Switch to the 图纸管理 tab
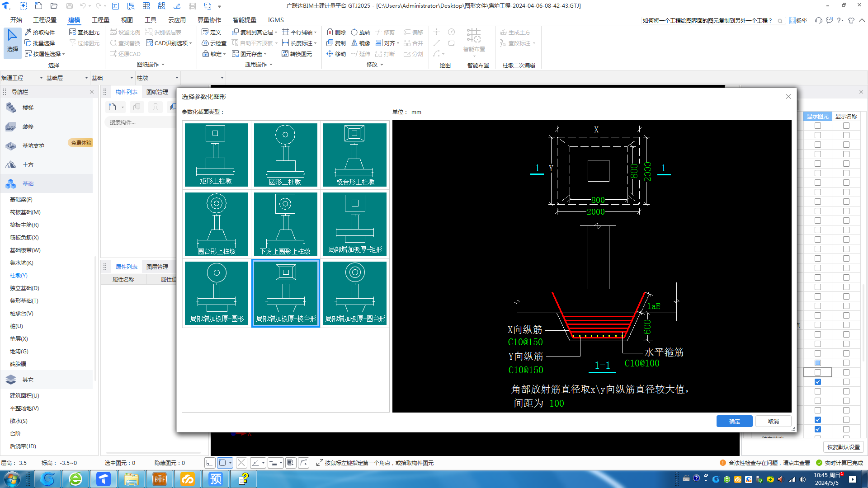The width and height of the screenshot is (868, 488). 157,92
